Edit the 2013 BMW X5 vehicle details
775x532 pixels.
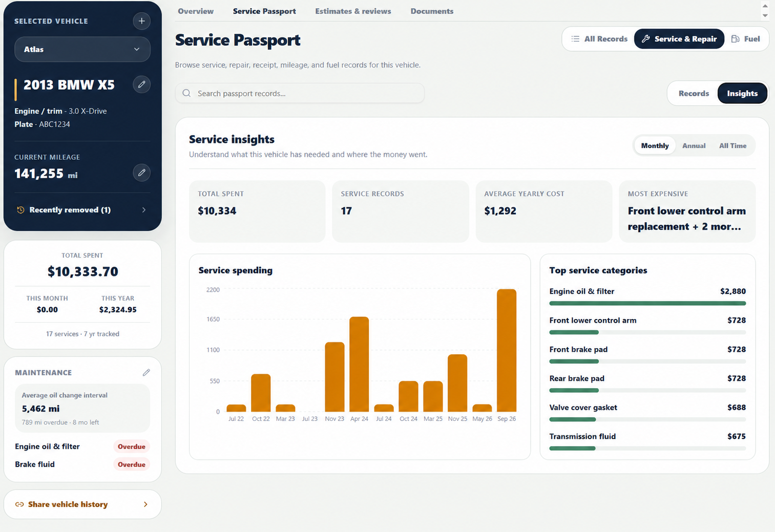point(142,84)
